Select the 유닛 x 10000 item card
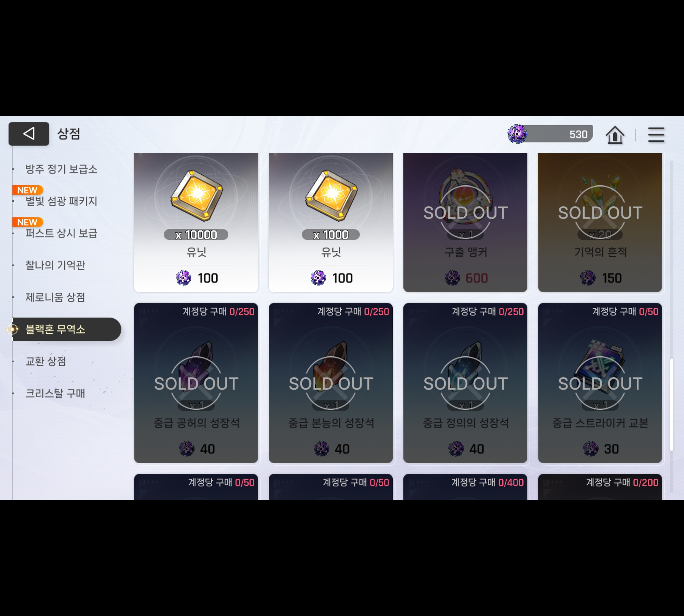The width and height of the screenshot is (684, 616). pos(196,222)
